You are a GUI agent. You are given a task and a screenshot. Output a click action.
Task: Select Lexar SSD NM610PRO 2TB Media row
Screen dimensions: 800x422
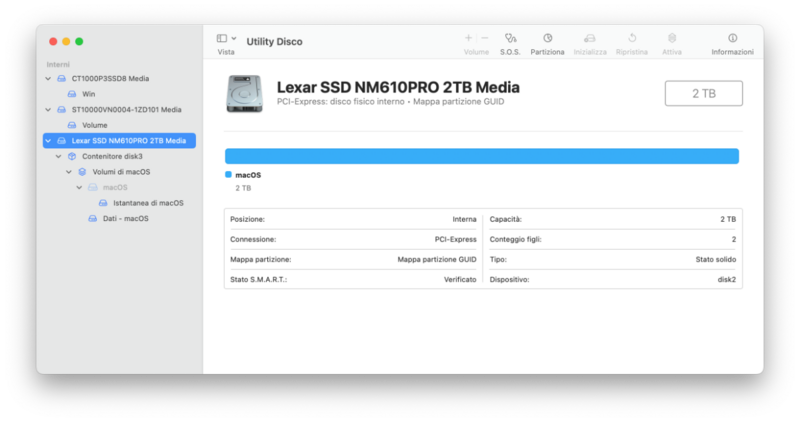click(x=119, y=141)
